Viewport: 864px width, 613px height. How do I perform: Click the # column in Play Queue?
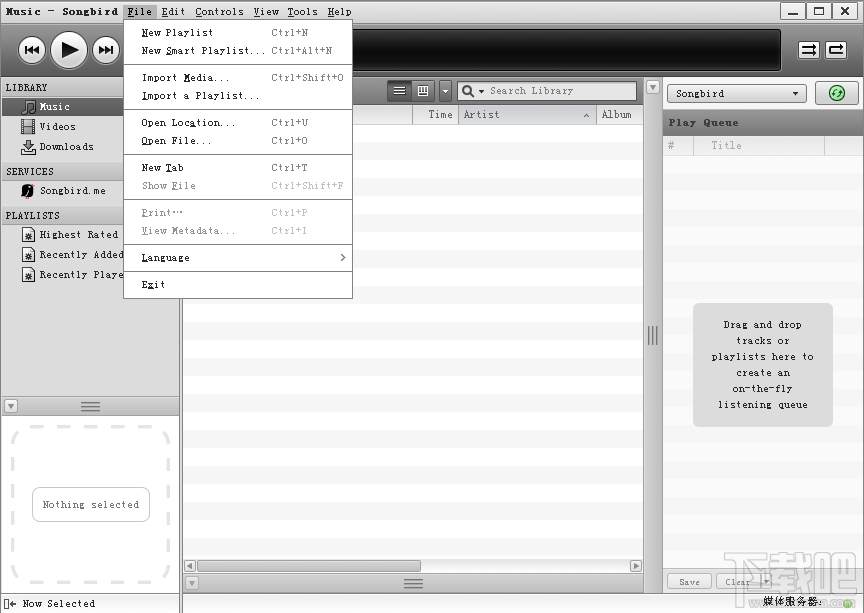678,146
